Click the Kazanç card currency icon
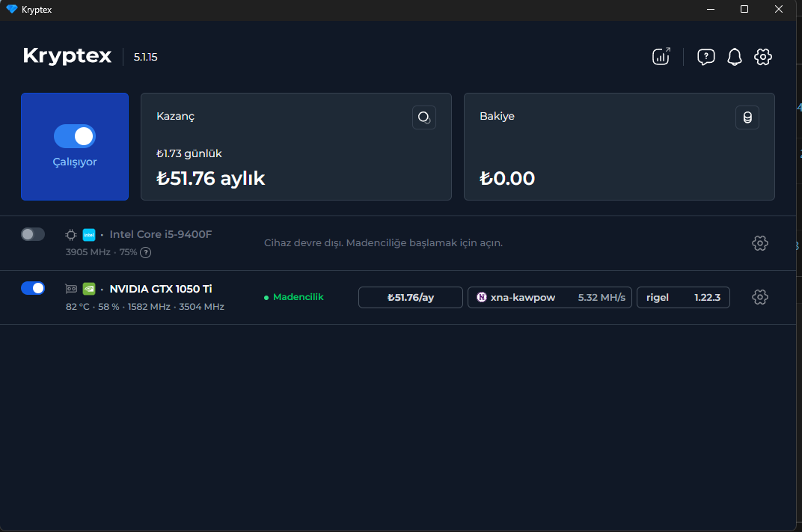This screenshot has height=532, width=802. pos(424,117)
